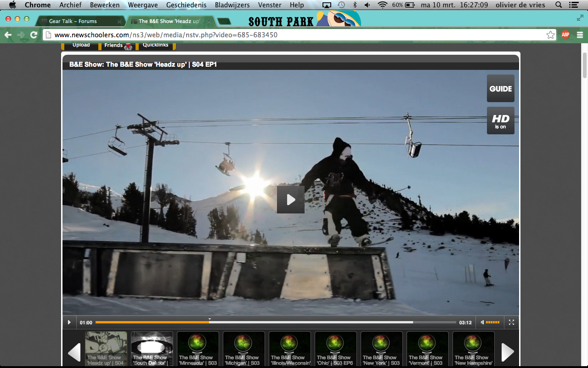Click the small play icon in control bar

[69, 322]
